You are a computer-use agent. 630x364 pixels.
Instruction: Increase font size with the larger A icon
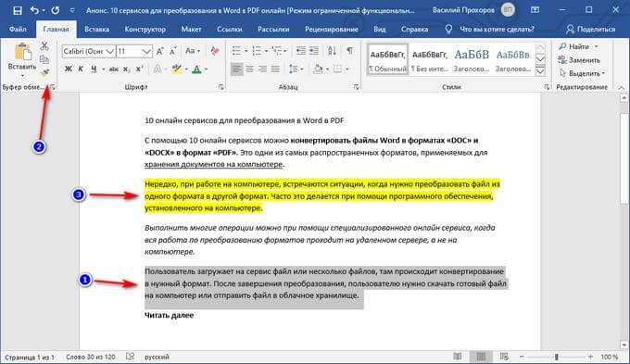point(160,52)
